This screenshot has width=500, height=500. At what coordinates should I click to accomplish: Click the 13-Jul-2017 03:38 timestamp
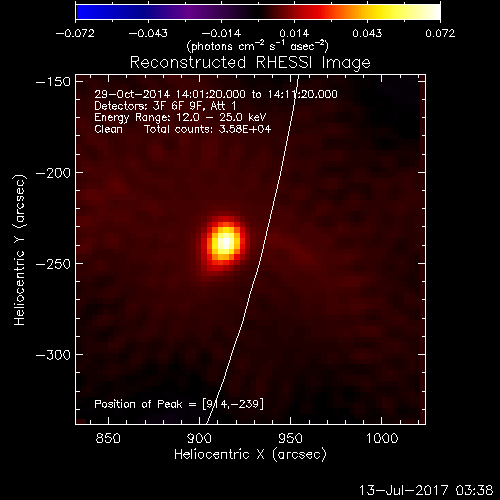[426, 490]
